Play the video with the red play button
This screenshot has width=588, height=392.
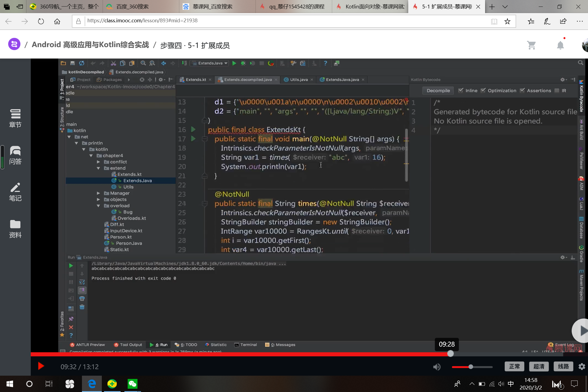(41, 366)
